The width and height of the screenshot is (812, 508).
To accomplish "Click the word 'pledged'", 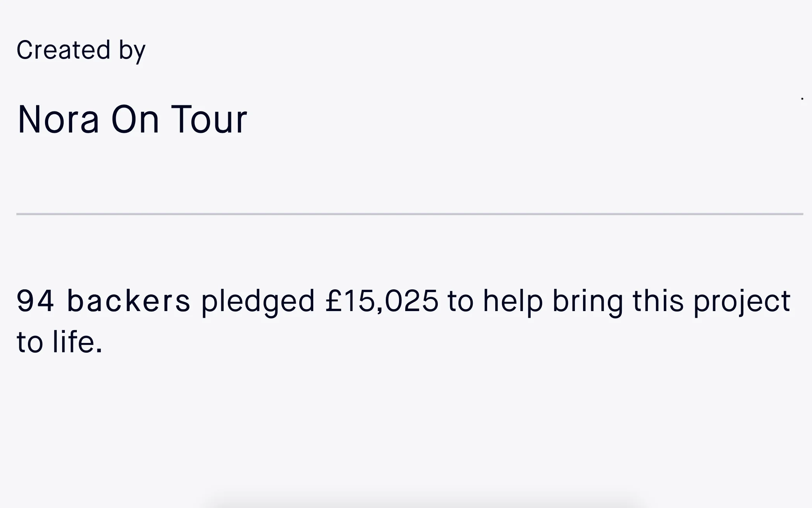I will pos(258,303).
